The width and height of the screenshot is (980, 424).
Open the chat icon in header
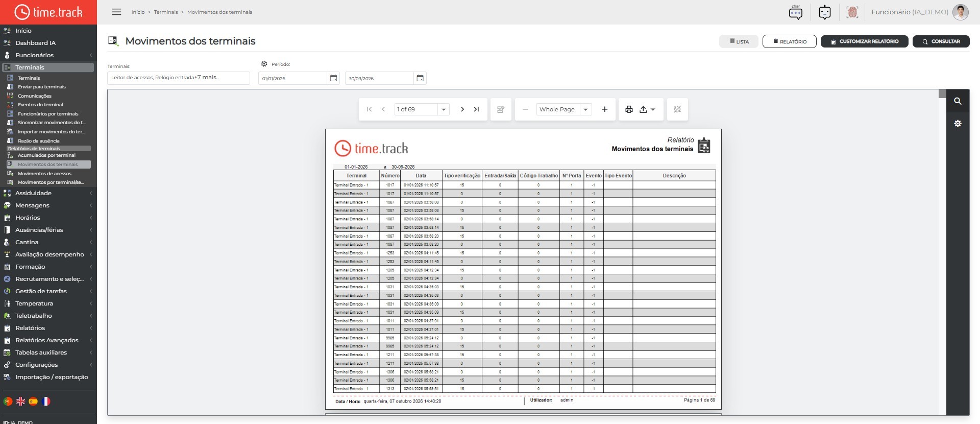[x=795, y=12]
